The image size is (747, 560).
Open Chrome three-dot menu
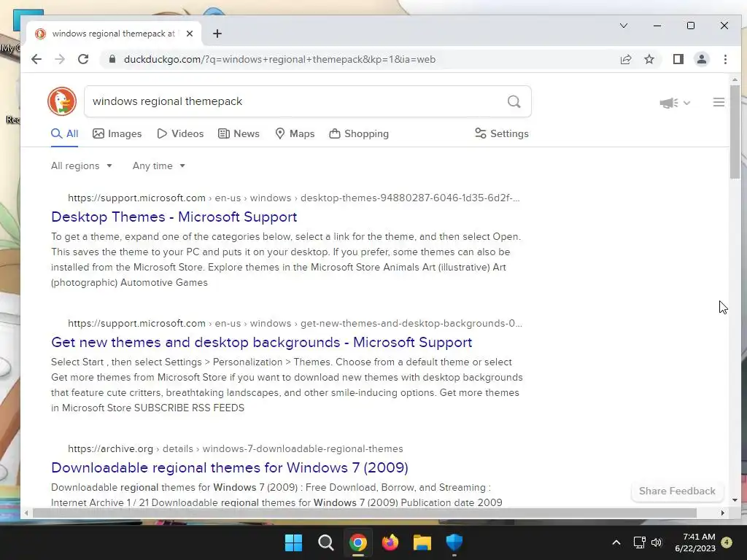click(x=725, y=59)
